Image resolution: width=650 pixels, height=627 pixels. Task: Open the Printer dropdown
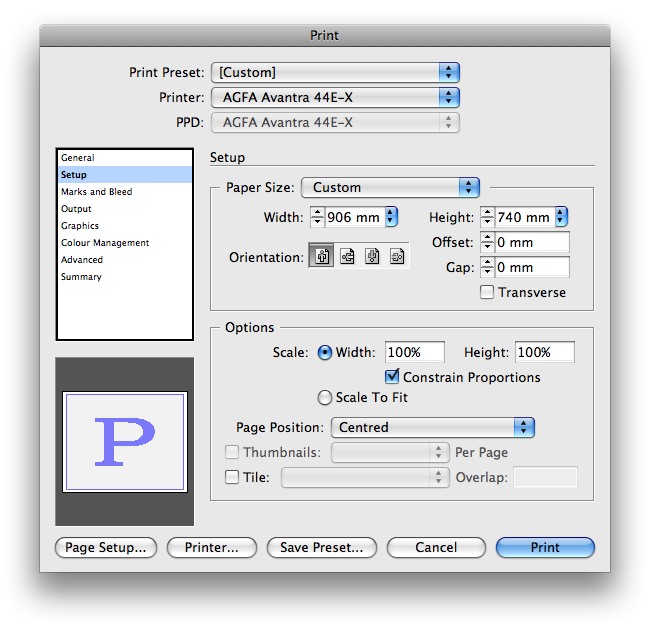tap(335, 97)
